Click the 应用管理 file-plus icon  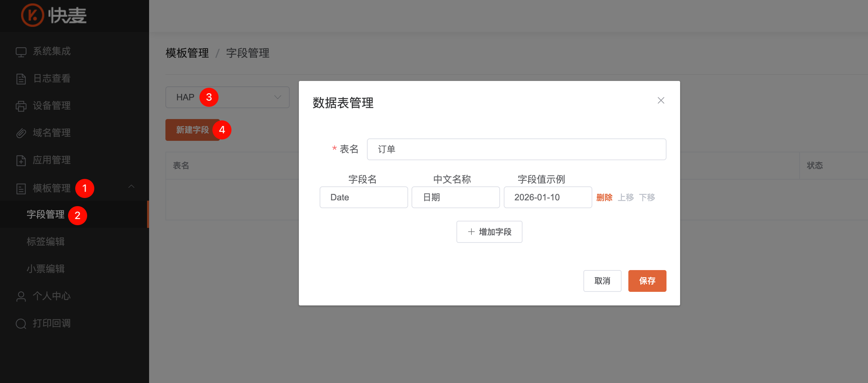point(21,161)
